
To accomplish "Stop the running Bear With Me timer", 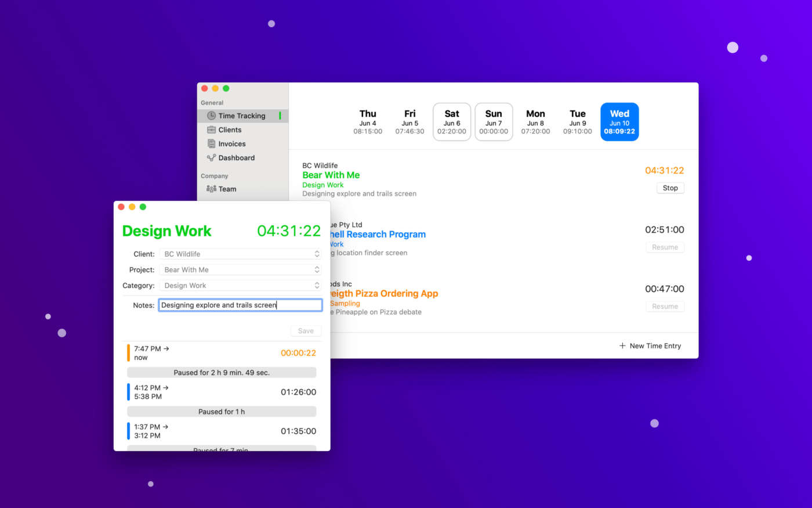I will coord(670,188).
